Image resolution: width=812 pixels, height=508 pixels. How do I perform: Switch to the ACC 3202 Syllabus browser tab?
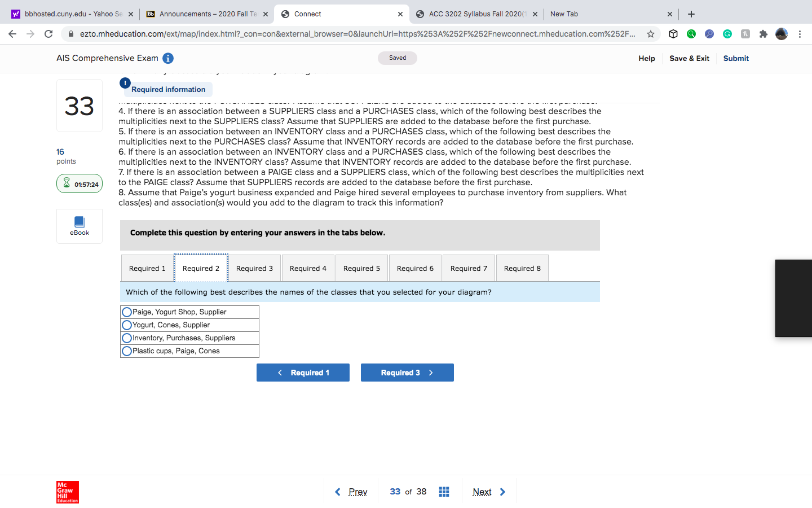pyautogui.click(x=476, y=14)
